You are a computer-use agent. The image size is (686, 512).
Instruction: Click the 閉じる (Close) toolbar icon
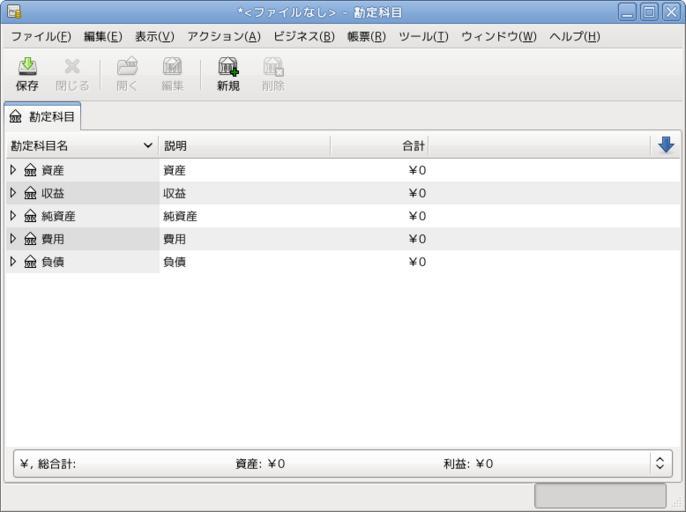tap(72, 67)
